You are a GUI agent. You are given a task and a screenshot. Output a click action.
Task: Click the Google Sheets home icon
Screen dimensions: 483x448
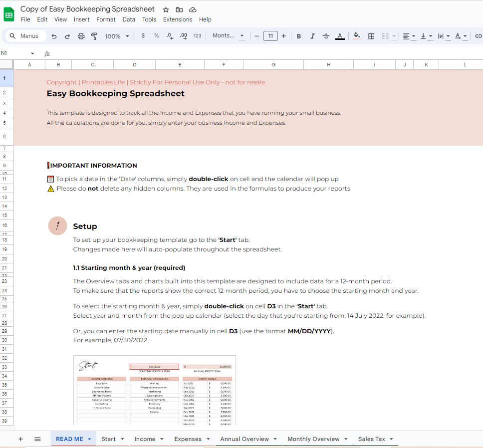click(x=9, y=14)
